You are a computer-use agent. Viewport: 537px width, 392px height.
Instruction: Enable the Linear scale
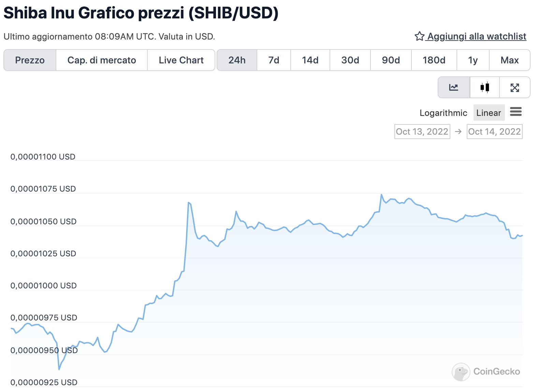click(x=489, y=113)
